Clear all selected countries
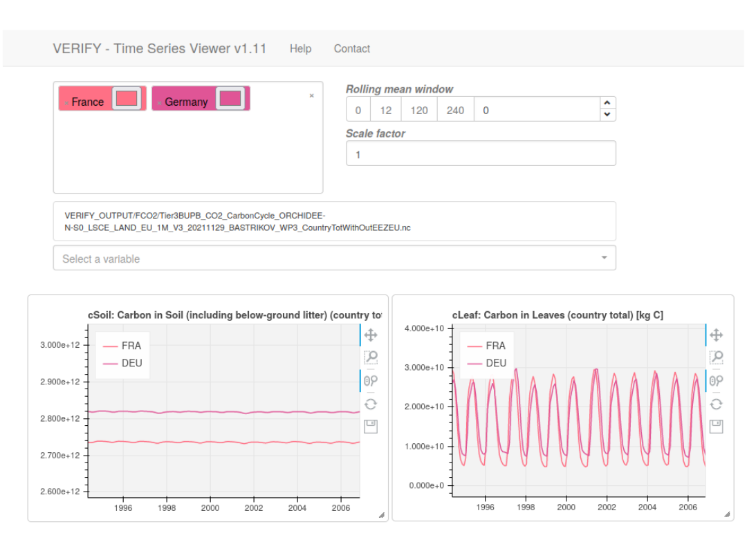 pos(311,95)
